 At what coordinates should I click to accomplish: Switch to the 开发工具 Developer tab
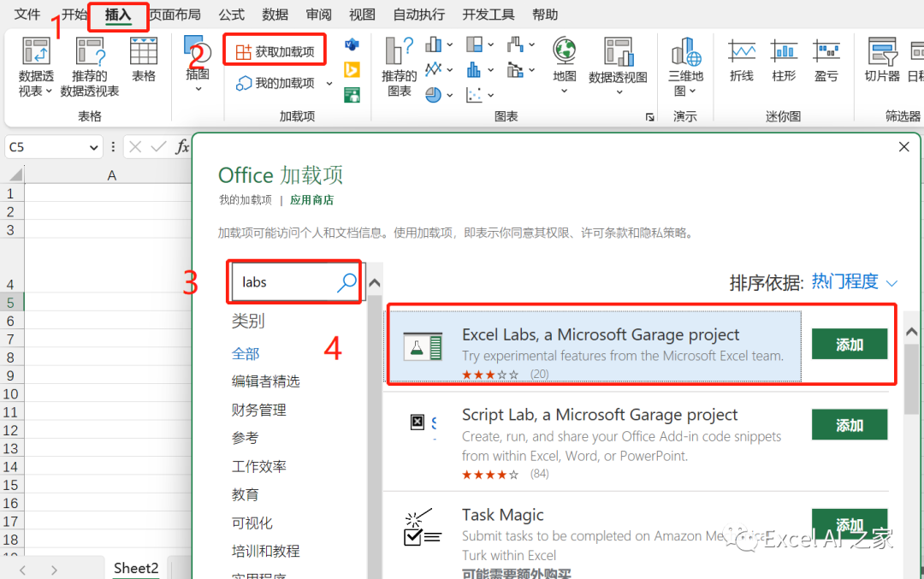[488, 15]
